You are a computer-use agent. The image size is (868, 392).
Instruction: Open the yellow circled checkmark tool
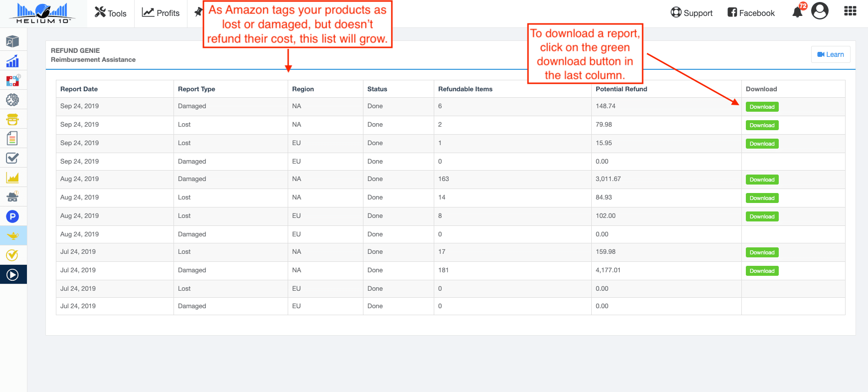pos(12,255)
